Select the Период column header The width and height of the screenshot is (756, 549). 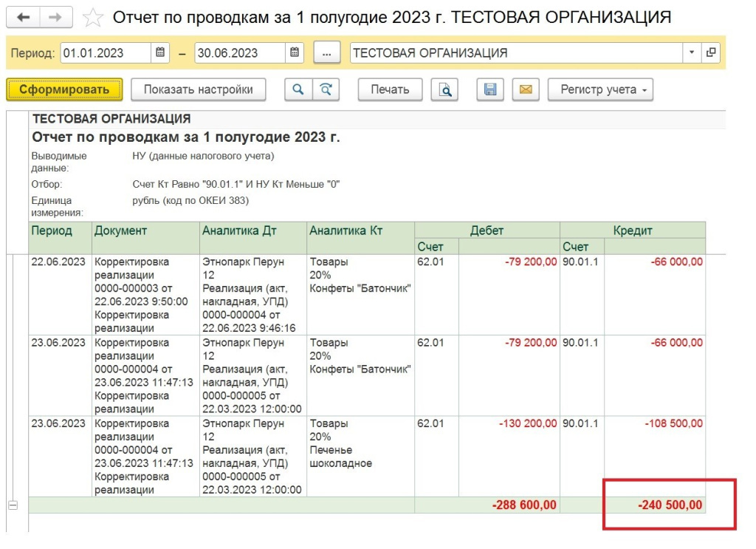click(x=61, y=238)
